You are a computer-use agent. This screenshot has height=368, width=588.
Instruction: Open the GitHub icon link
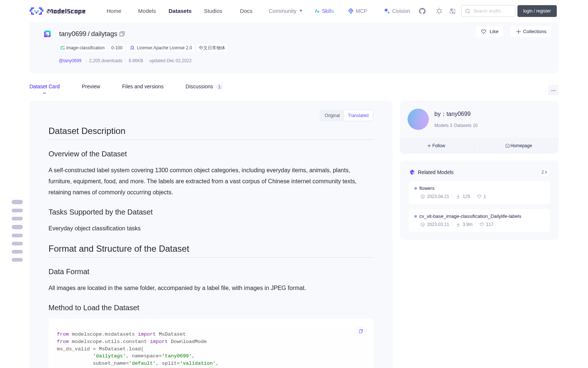(x=422, y=11)
